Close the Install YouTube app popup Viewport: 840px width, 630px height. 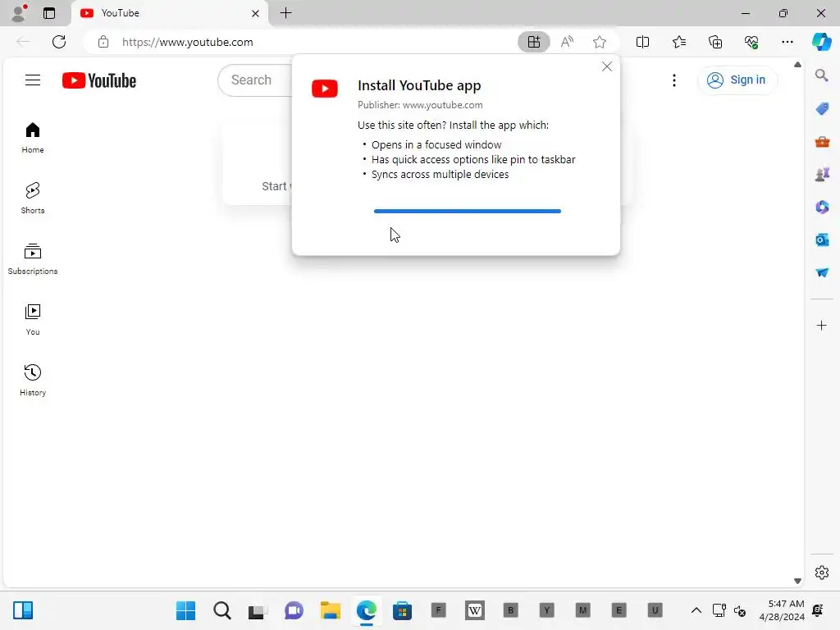[606, 66]
